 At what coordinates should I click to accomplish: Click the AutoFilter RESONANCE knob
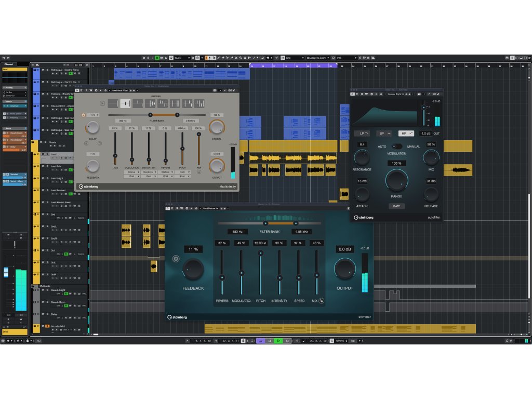click(x=362, y=157)
